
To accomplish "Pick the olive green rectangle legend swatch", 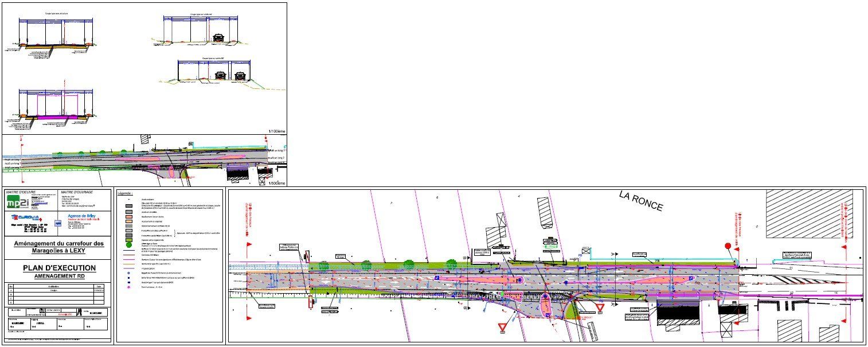I will (129, 240).
